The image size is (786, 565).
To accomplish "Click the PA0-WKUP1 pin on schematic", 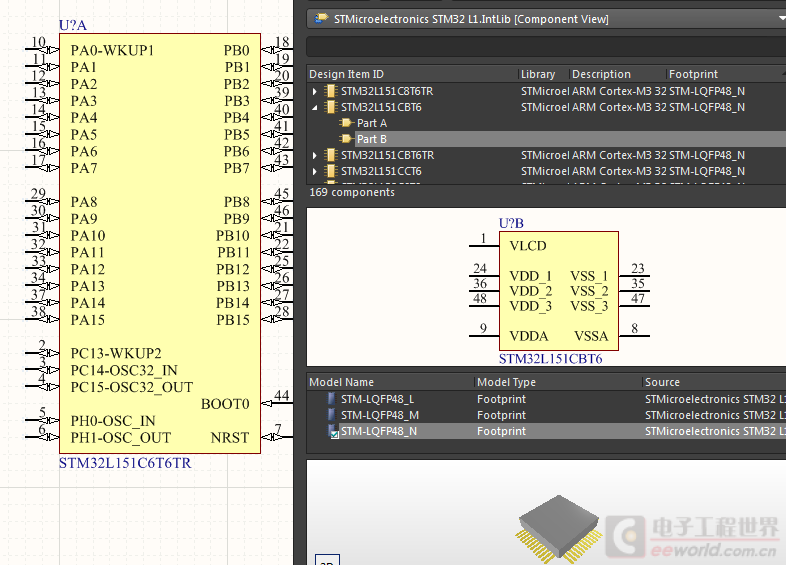I will click(x=112, y=50).
